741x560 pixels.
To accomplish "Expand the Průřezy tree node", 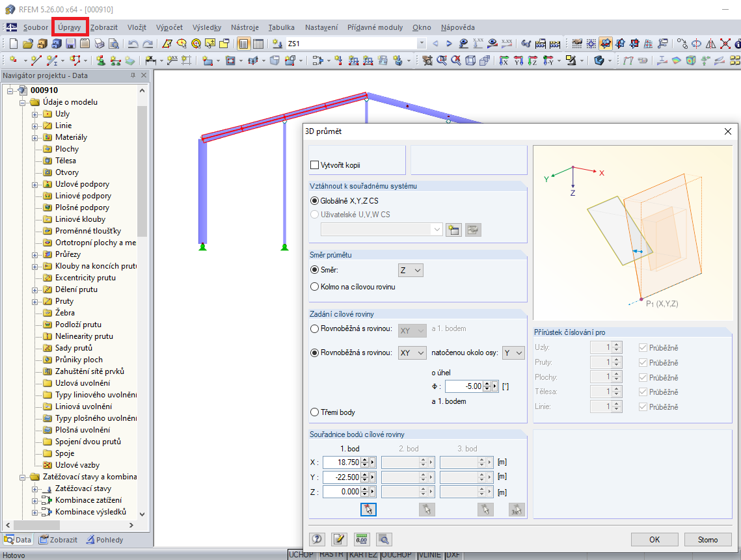I will click(x=34, y=255).
